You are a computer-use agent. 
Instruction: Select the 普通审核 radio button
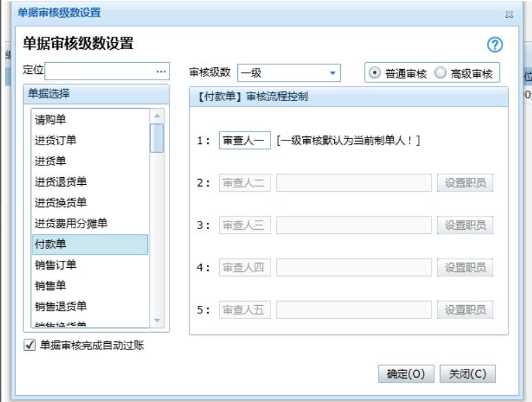point(374,73)
